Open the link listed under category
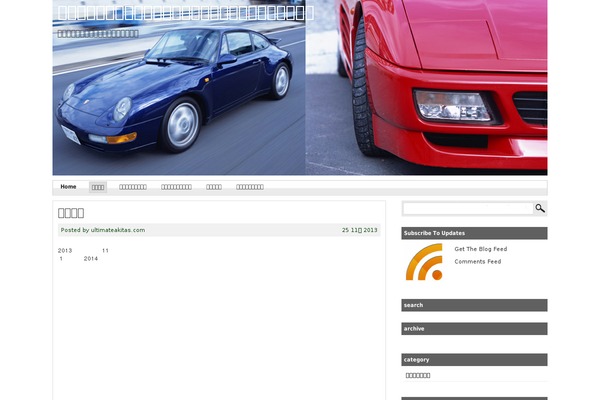The width and height of the screenshot is (600, 400). [418, 376]
